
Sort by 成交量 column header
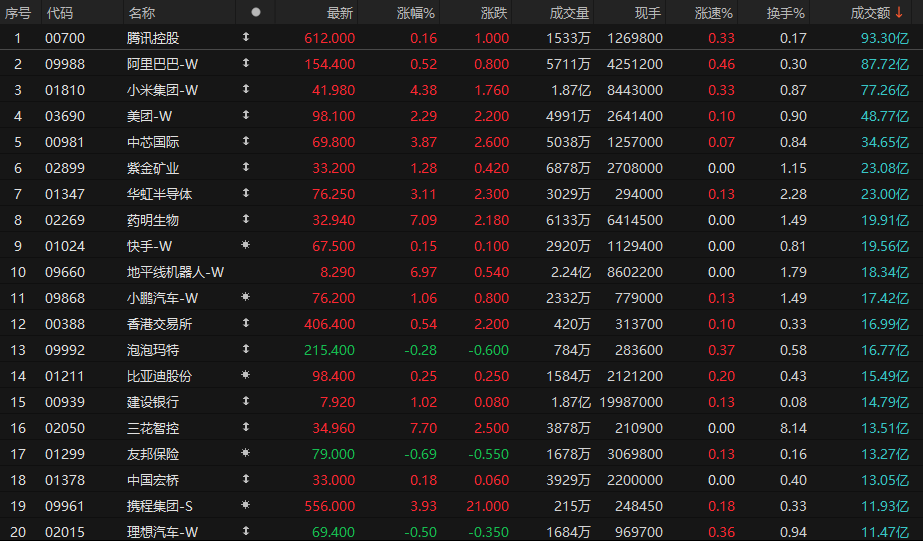tap(569, 13)
